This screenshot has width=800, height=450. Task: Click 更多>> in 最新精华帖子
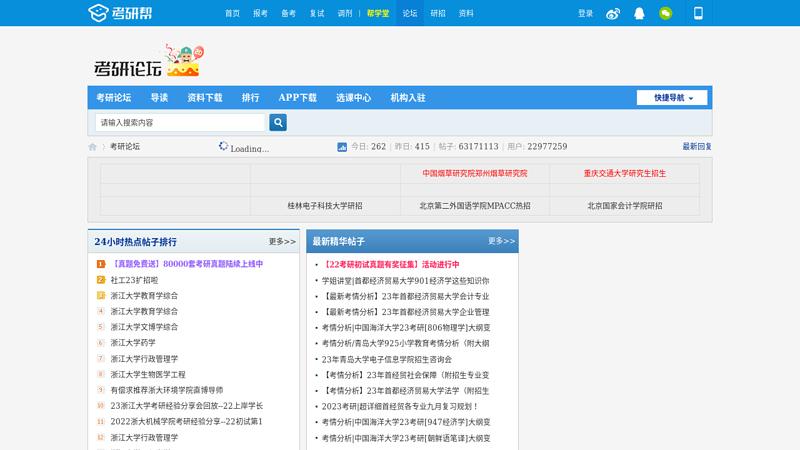tap(501, 241)
